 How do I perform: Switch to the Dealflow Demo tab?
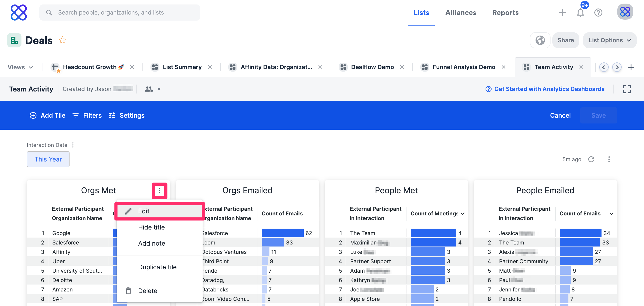pos(372,67)
